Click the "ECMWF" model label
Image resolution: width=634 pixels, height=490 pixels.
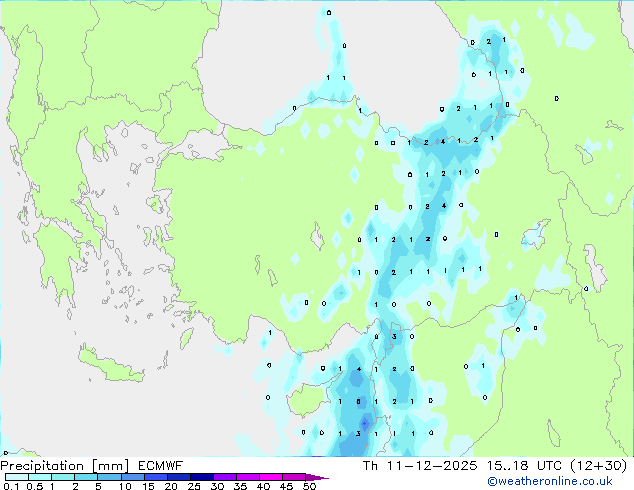pyautogui.click(x=161, y=466)
